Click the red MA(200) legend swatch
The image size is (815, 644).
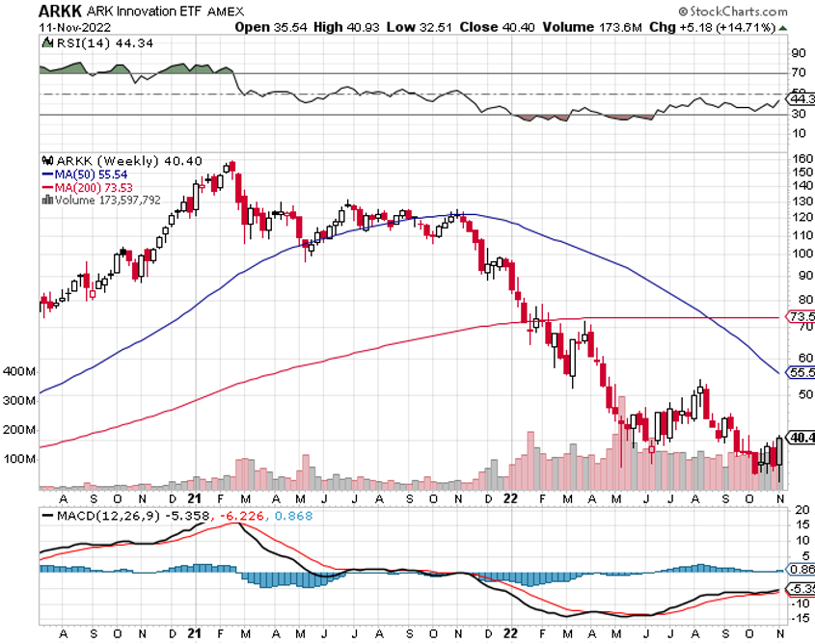coord(46,186)
